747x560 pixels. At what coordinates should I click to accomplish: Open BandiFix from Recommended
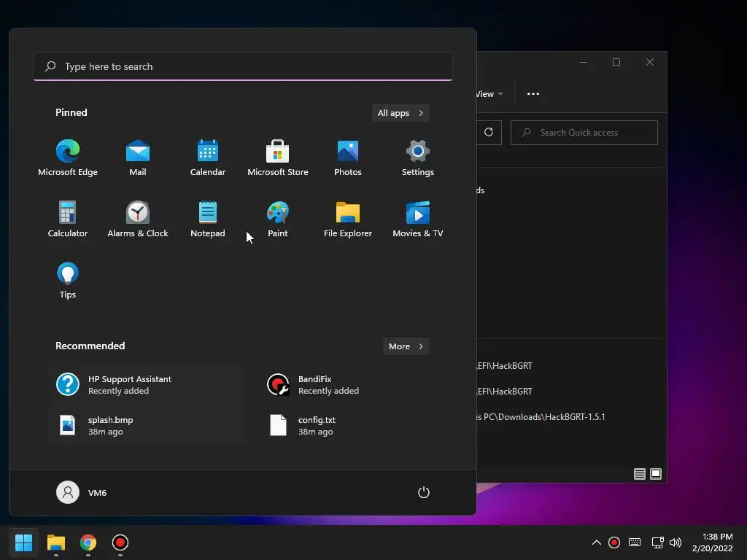pos(355,385)
